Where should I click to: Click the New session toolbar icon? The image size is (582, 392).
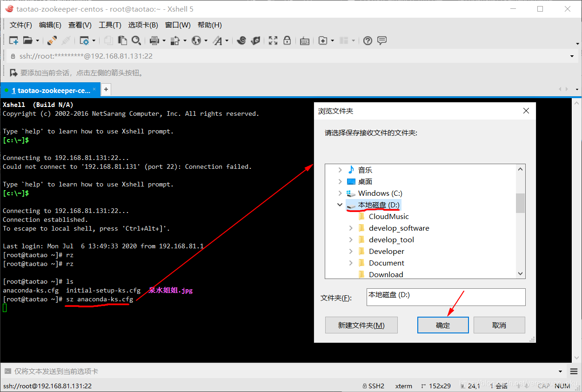(x=14, y=41)
